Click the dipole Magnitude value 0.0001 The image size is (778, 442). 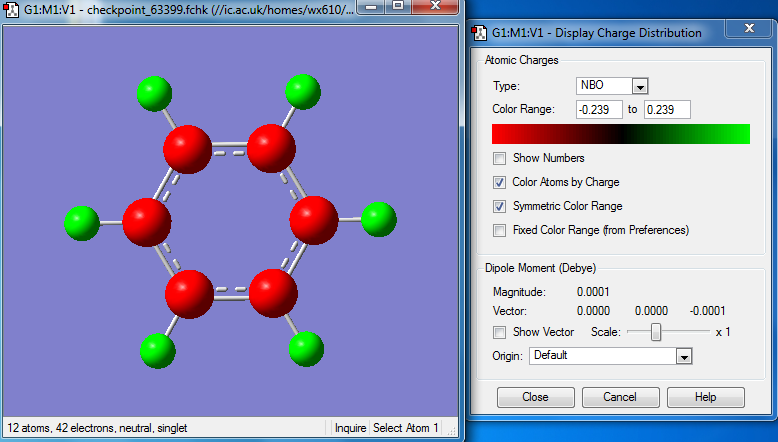[x=593, y=292]
